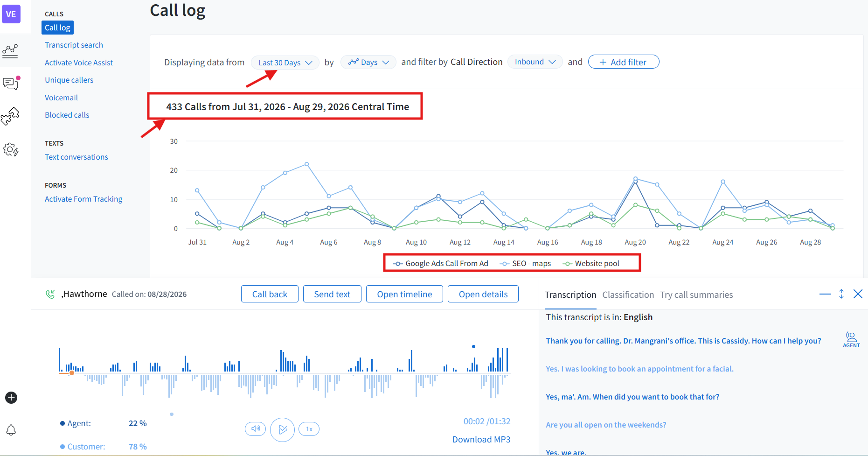The height and width of the screenshot is (456, 868).
Task: Click the Add filter button
Action: (x=624, y=62)
